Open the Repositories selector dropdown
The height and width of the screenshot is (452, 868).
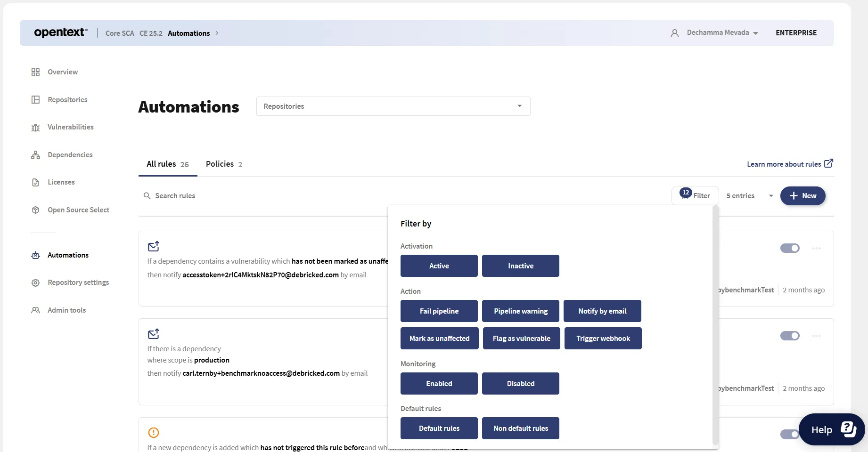point(519,106)
